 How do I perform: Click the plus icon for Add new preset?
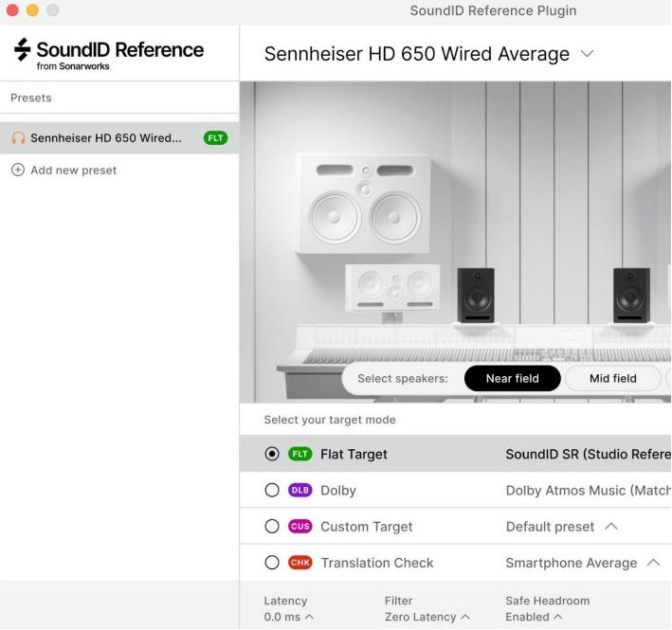(x=18, y=171)
